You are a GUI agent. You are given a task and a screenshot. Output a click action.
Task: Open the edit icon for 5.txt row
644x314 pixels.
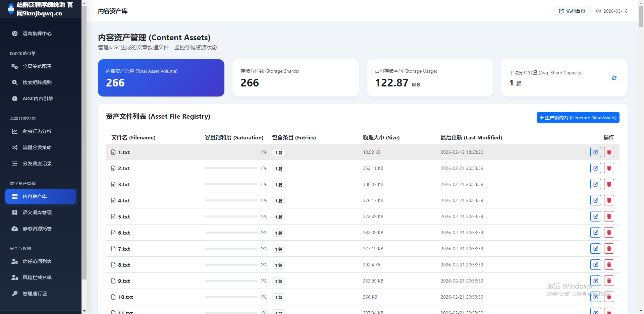point(595,216)
